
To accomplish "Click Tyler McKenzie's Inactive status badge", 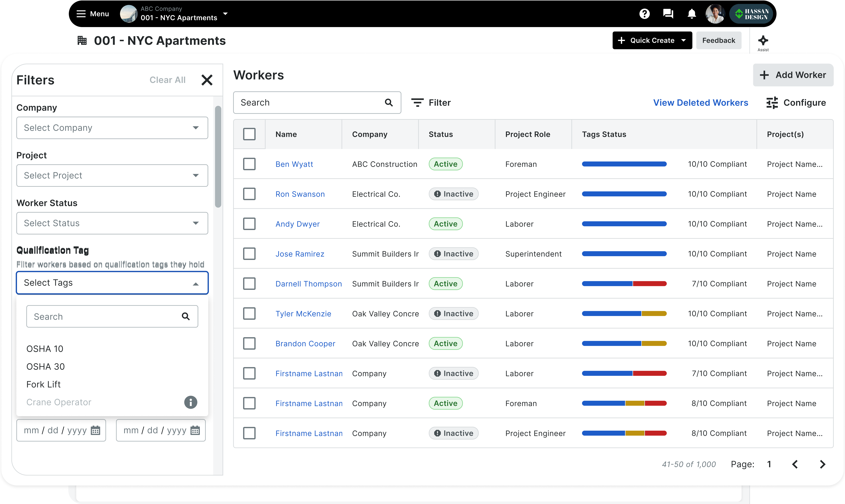I will point(453,314).
